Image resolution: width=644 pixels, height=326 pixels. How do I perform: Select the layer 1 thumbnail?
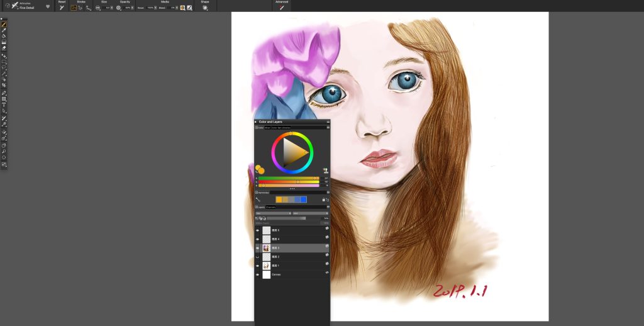[x=267, y=266]
